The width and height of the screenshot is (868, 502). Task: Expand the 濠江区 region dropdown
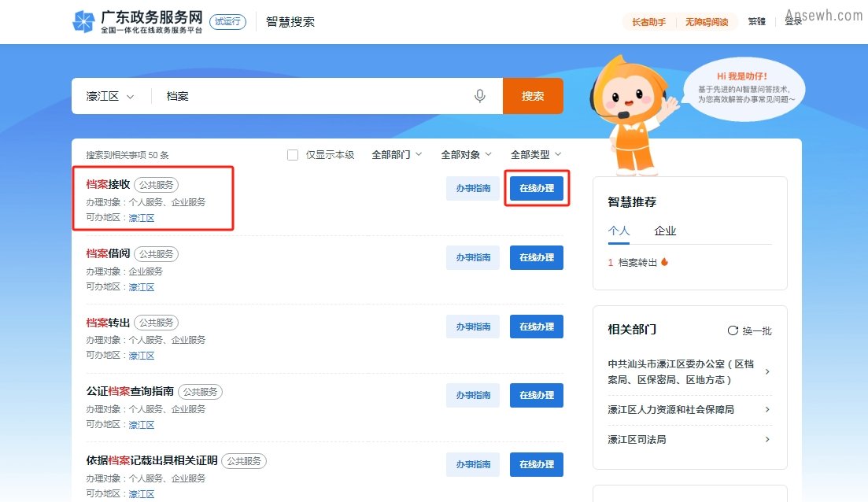(110, 96)
